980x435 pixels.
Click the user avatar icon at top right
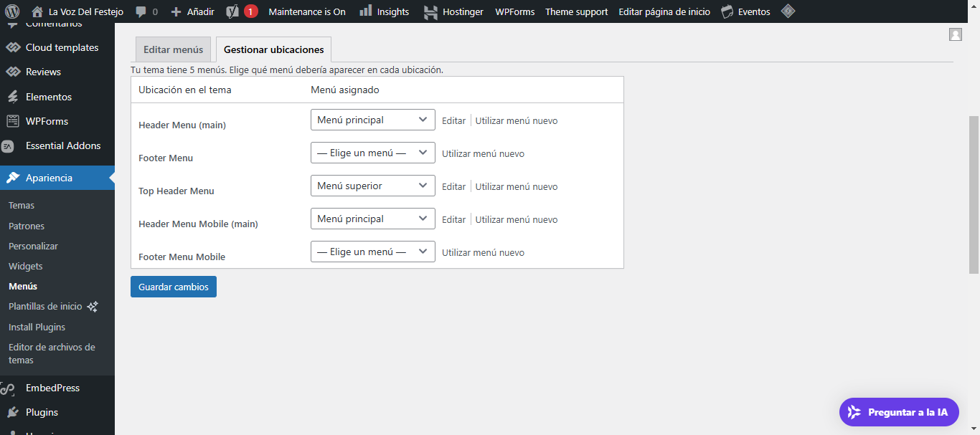pos(956,34)
